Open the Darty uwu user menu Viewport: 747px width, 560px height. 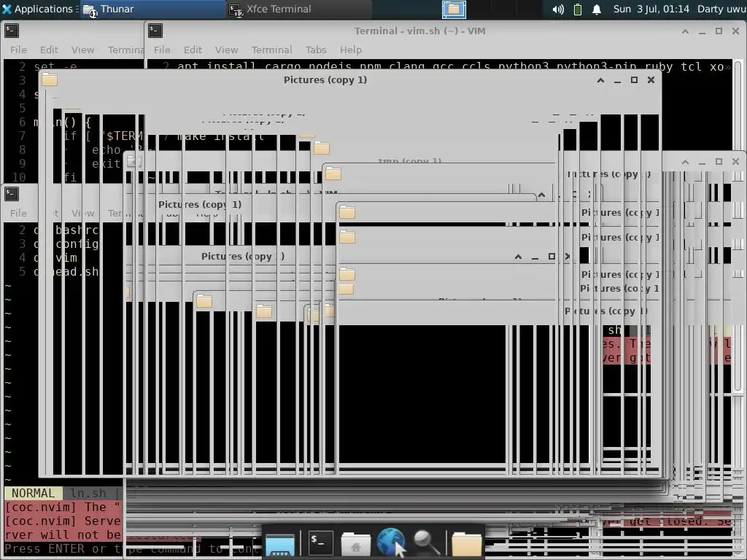click(x=721, y=9)
